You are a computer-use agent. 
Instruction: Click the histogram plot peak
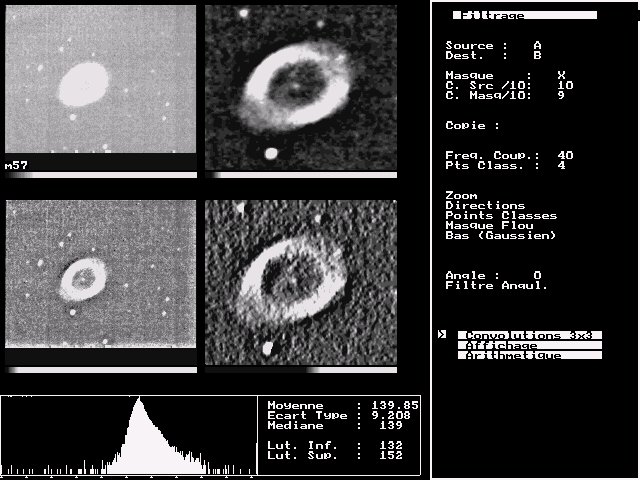(x=139, y=402)
